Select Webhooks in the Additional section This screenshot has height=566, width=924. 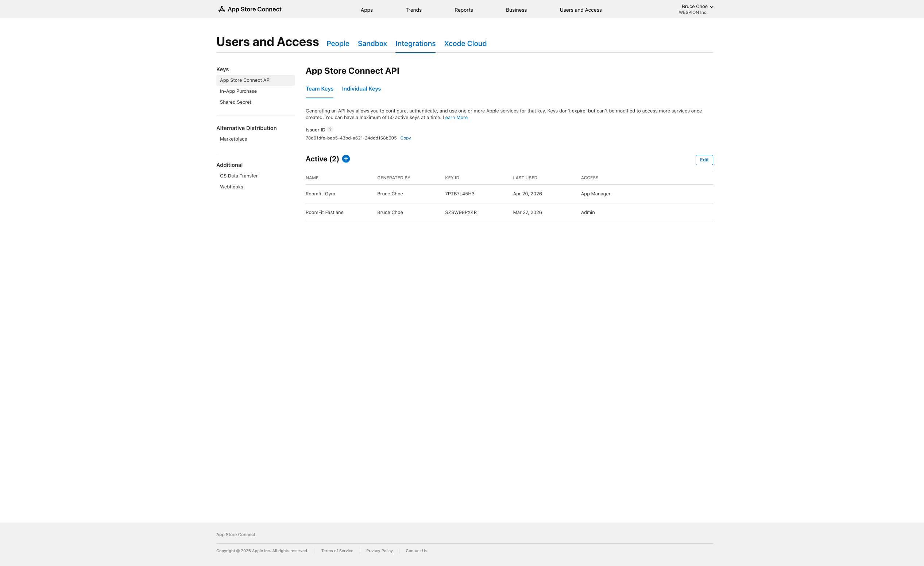[x=231, y=187]
